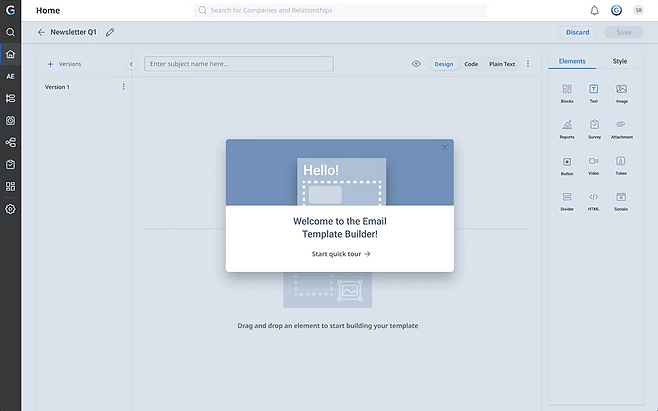Select the Reports element

coord(567,129)
